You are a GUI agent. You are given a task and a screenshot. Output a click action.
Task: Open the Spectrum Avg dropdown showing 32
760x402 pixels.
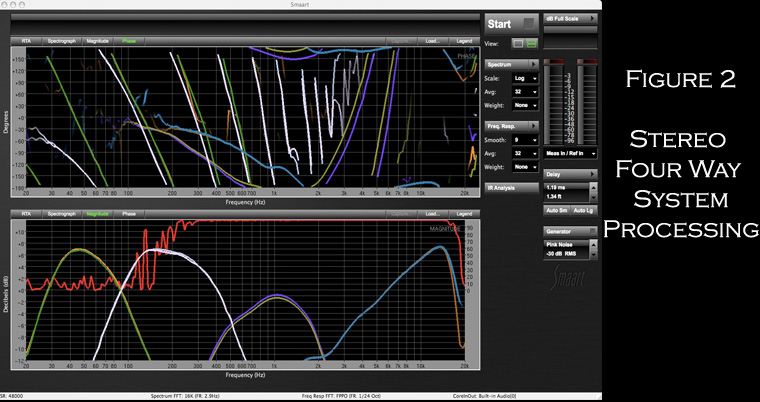(x=525, y=92)
